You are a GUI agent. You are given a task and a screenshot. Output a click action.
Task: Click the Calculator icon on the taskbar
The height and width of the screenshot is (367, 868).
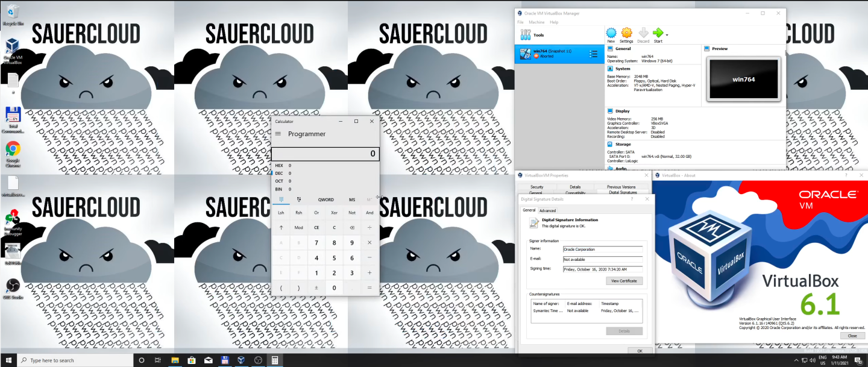click(x=275, y=360)
